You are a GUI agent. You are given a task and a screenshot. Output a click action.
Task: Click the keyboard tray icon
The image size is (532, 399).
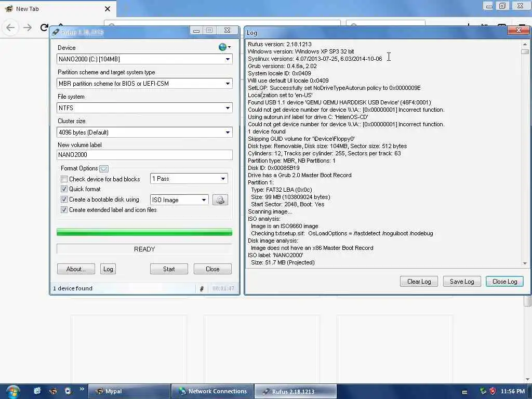click(465, 392)
